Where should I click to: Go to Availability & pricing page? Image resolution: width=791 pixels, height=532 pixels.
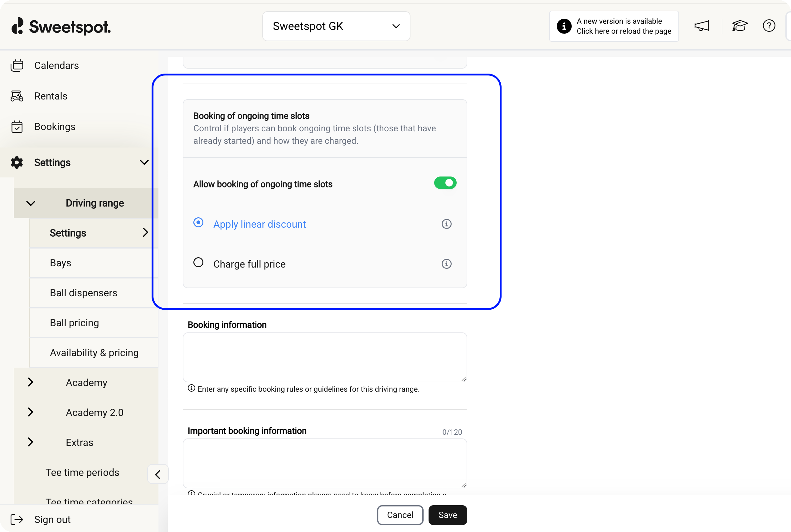click(x=94, y=353)
